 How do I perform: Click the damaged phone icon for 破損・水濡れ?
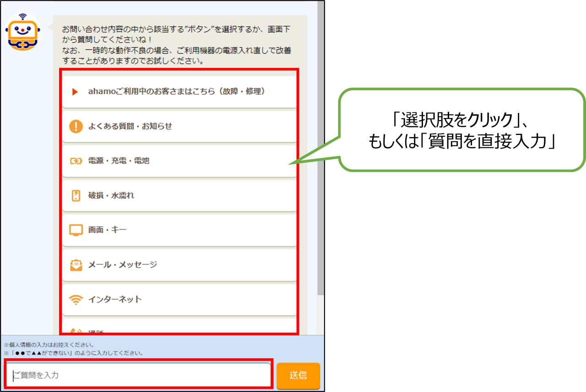pos(76,196)
